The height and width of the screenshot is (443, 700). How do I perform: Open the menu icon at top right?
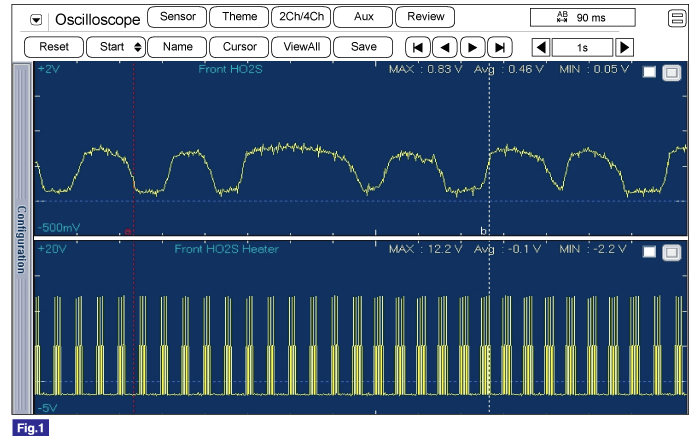(675, 18)
